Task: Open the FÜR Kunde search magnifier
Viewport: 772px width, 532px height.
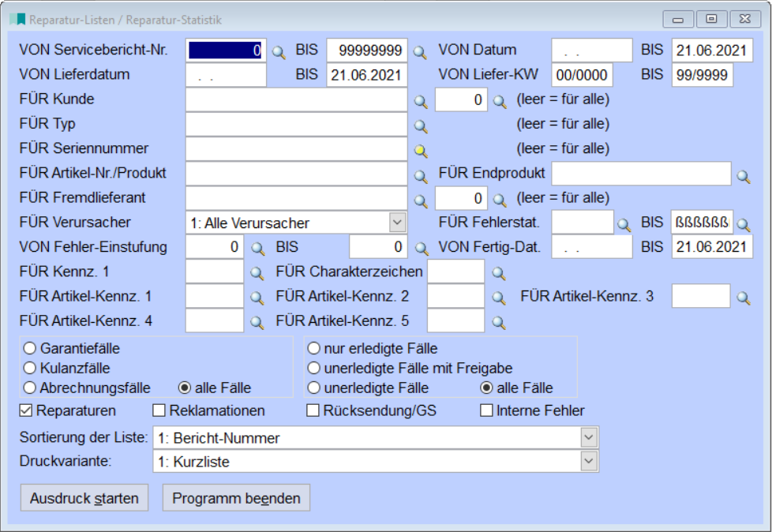Action: point(418,99)
